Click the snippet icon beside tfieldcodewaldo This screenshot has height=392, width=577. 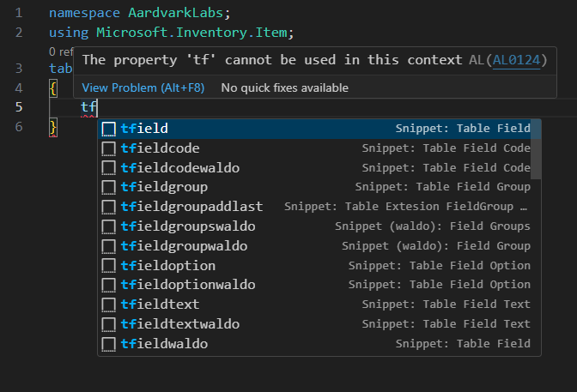pyautogui.click(x=109, y=168)
